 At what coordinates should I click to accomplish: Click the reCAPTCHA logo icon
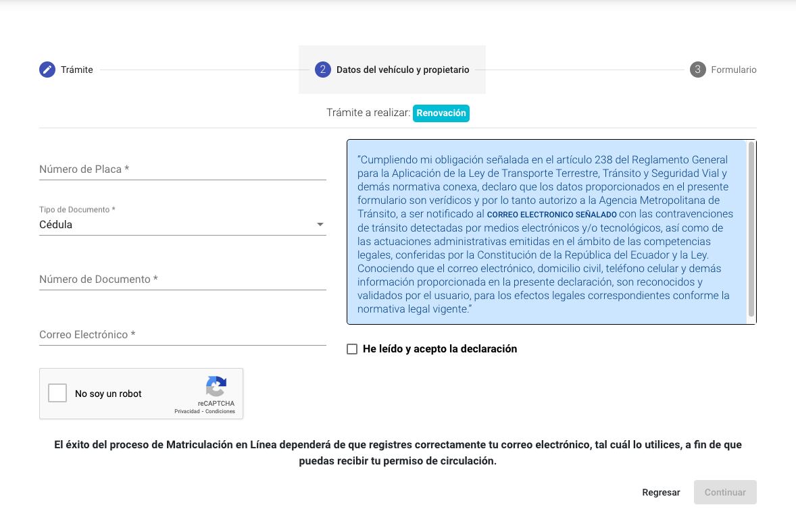point(216,387)
